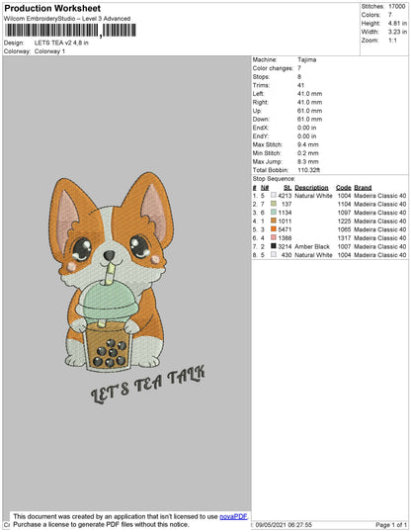The width and height of the screenshot is (411, 532).
Task: Click the Production Worksheet title
Action: tap(52, 9)
